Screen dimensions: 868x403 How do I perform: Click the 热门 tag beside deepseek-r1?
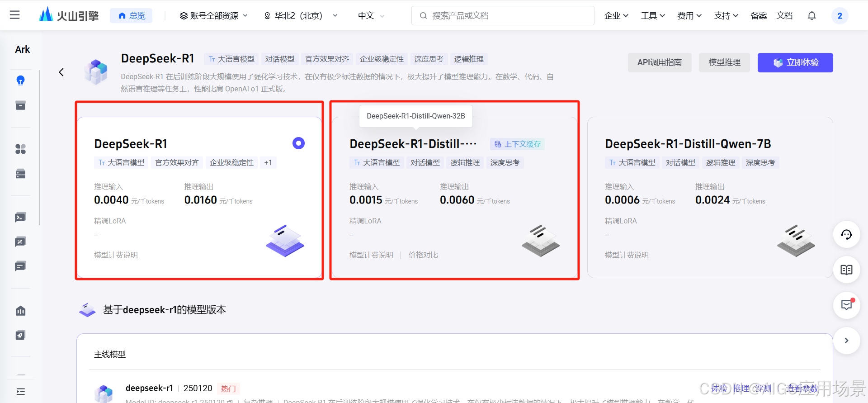coord(228,389)
